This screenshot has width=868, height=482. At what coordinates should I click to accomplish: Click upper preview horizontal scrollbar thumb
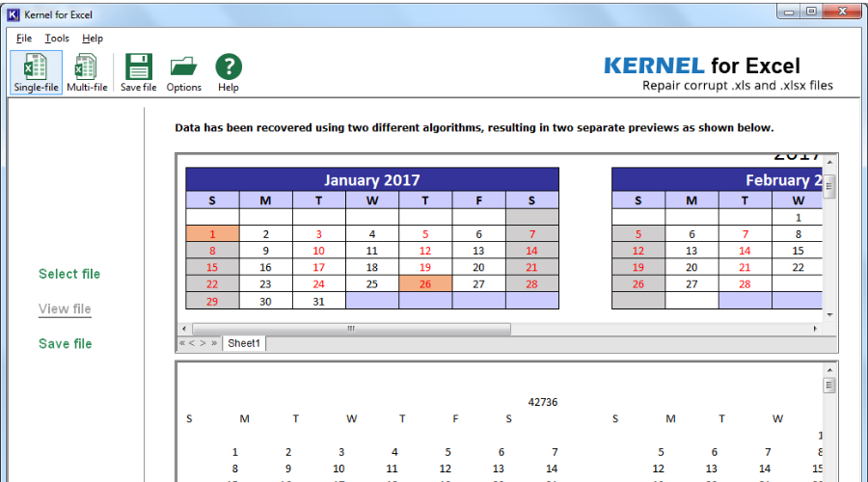pos(351,329)
